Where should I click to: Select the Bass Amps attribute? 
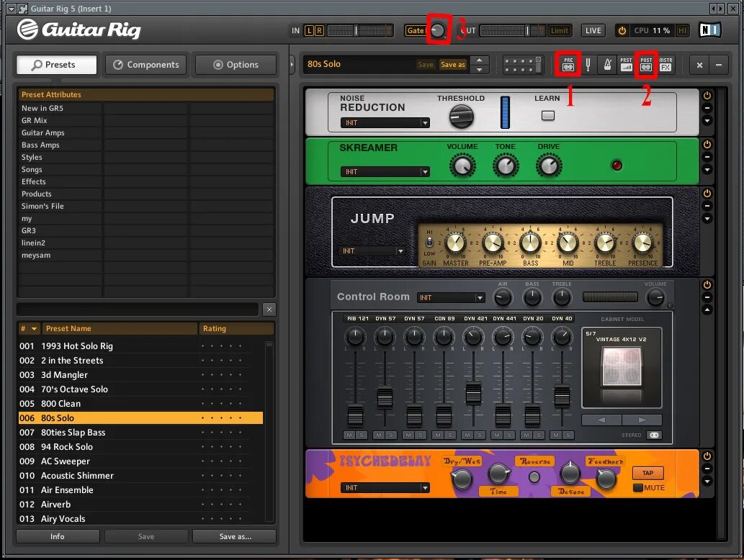(x=40, y=145)
